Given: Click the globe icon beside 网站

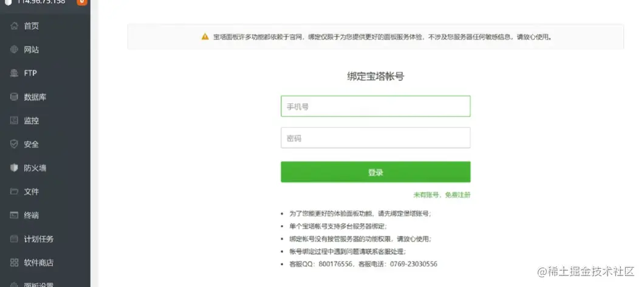Looking at the screenshot, I should coord(15,50).
